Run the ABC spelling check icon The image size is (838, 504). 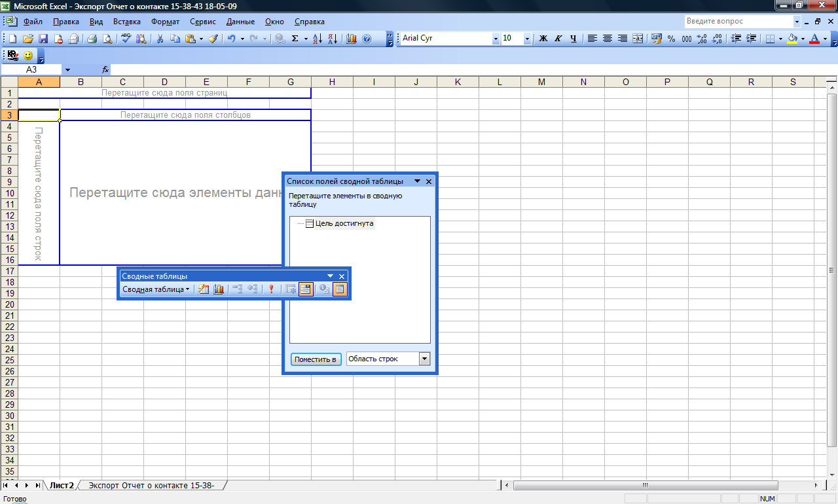[126, 39]
